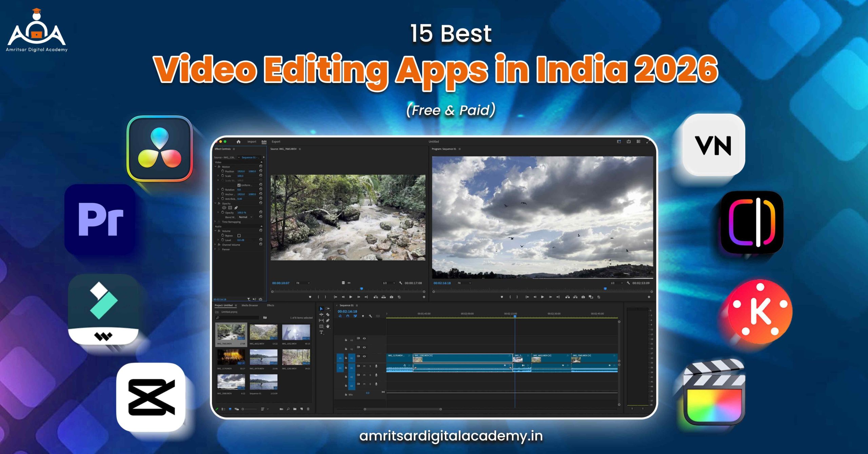
Task: Click Sequence 01 link in Effect Controls
Action: [x=250, y=158]
